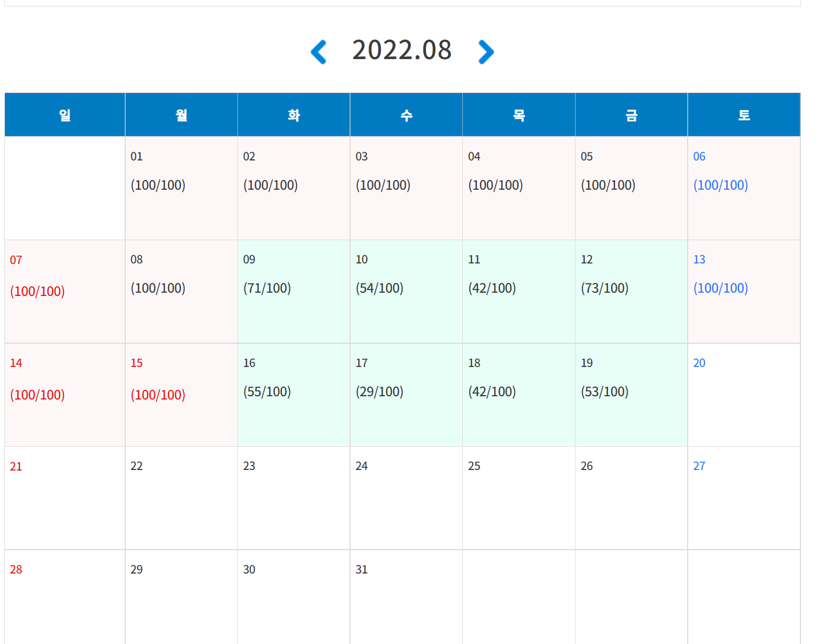The width and height of the screenshot is (821, 644).
Task: Click (42/100) count under date 11
Action: pos(492,288)
